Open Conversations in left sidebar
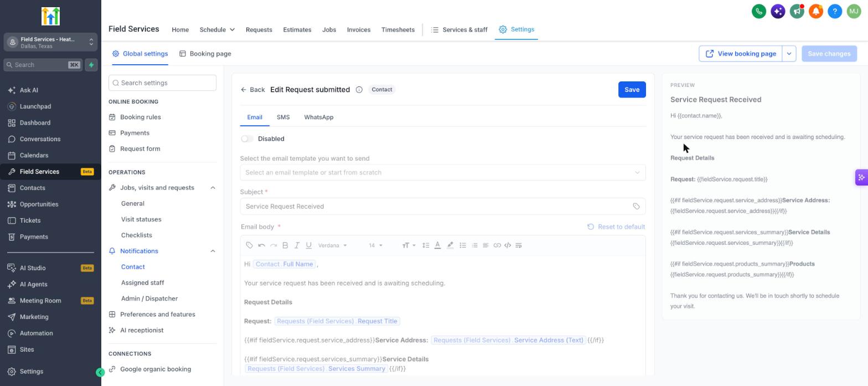868x386 pixels. [x=40, y=139]
